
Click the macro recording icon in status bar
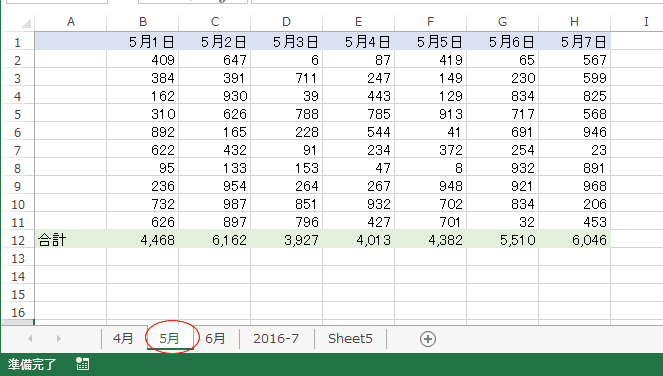pos(82,364)
